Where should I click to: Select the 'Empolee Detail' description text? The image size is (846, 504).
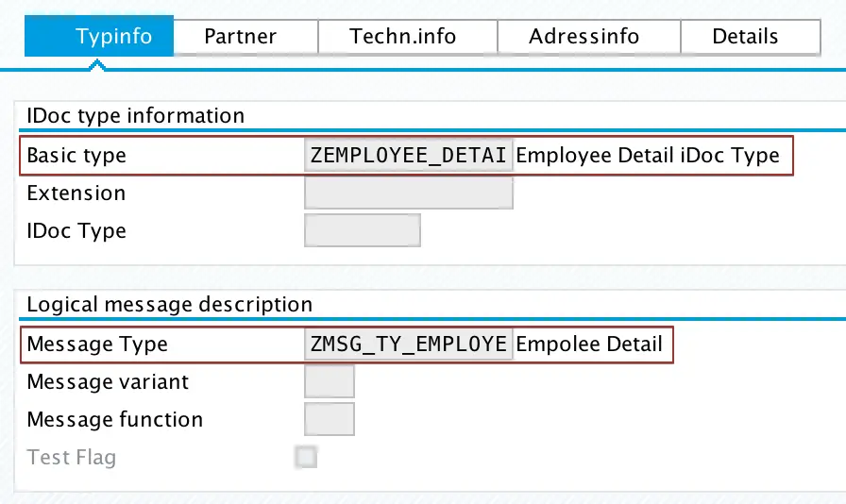[588, 344]
